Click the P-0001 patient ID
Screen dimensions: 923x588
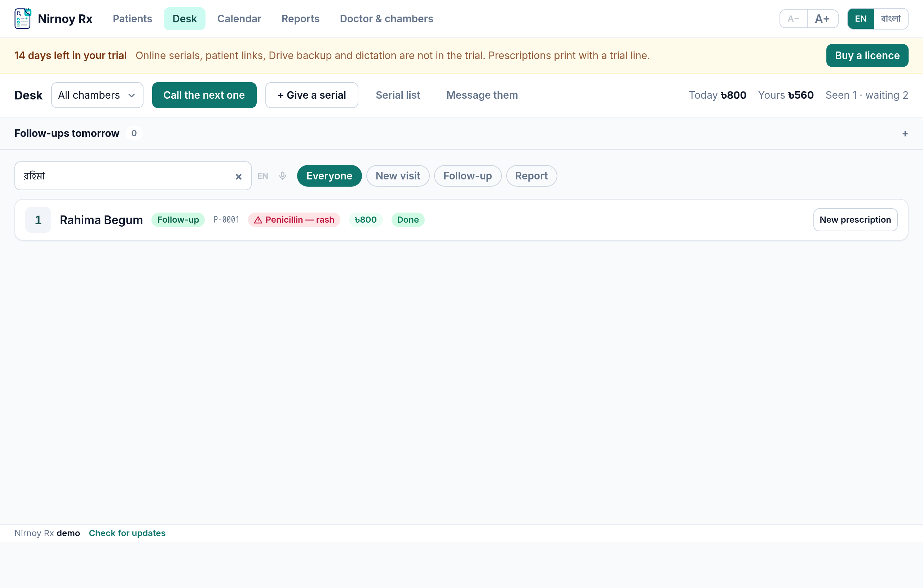pos(226,220)
